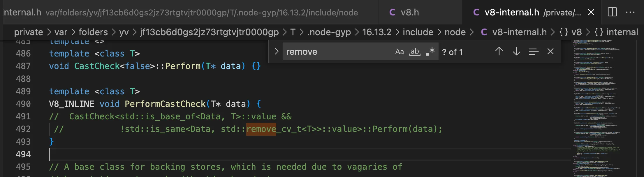Click into the find input field
The width and height of the screenshot is (644, 177).
(x=335, y=52)
